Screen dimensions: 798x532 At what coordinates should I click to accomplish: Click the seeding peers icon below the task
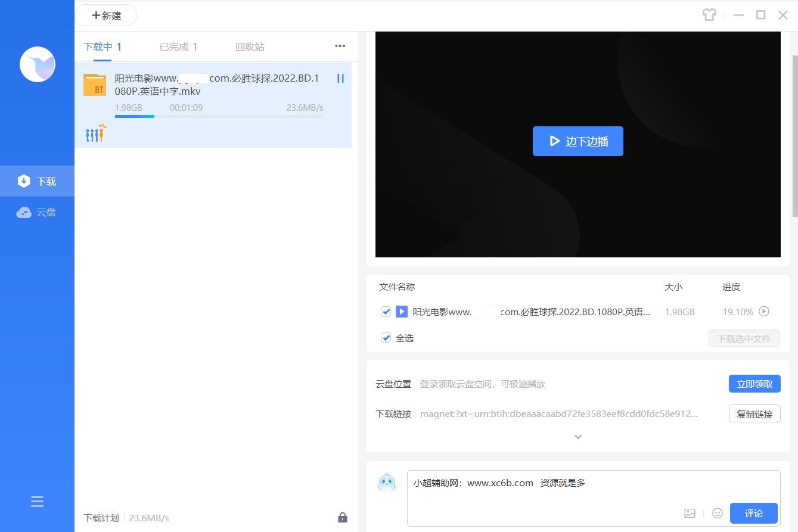95,133
